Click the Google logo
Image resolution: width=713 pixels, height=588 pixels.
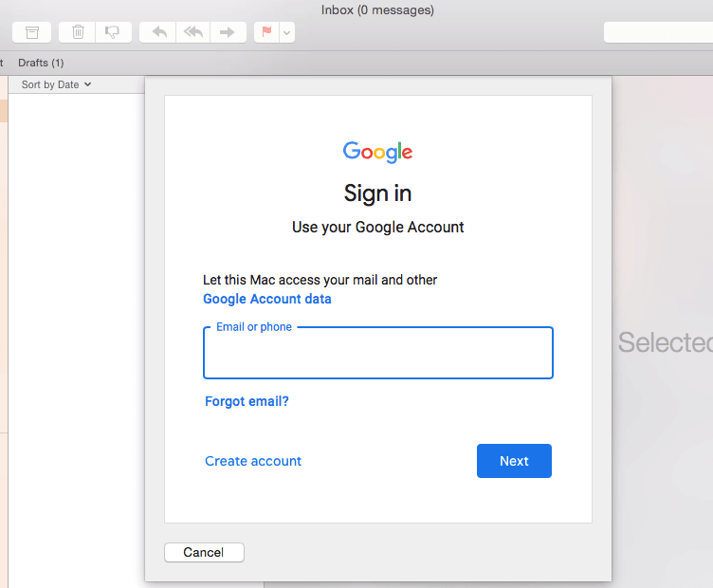pyautogui.click(x=377, y=152)
